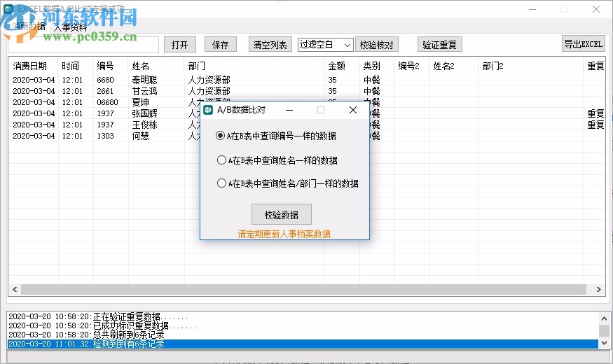This screenshot has width=613, height=364.
Task: Click 重复 mark in 张国辉 row
Action: [x=595, y=113]
